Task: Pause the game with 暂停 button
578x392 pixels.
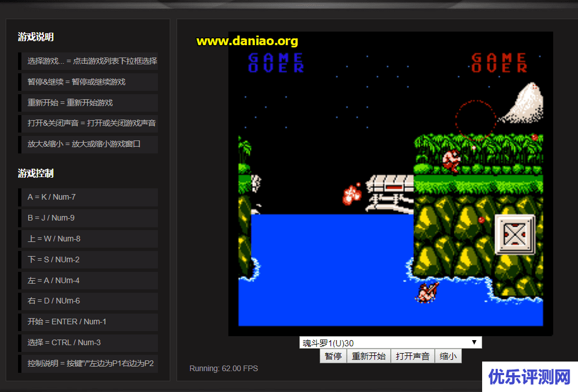Action: pyautogui.click(x=333, y=356)
